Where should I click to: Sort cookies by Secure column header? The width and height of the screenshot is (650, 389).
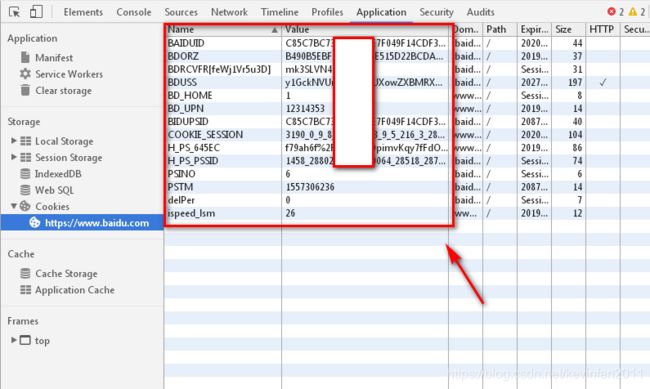(x=635, y=29)
